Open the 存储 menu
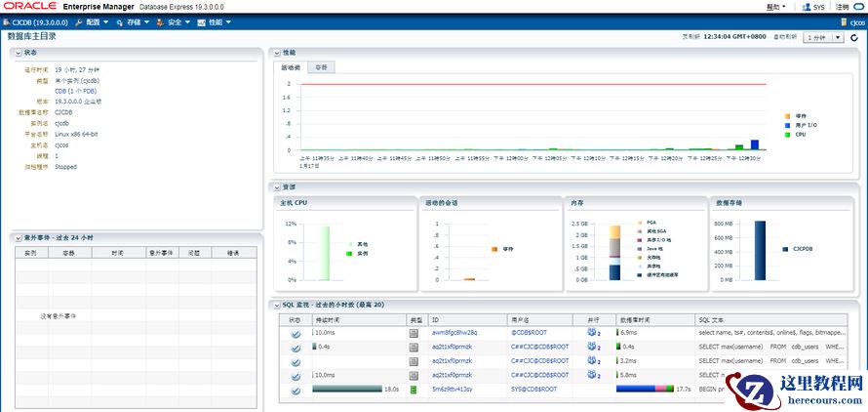This screenshot has width=868, height=412. click(133, 22)
